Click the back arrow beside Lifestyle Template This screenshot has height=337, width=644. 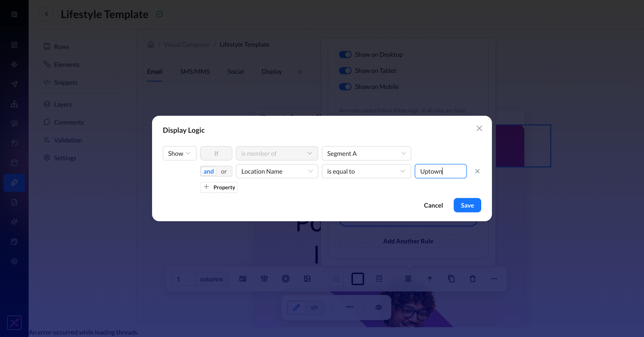(x=47, y=14)
